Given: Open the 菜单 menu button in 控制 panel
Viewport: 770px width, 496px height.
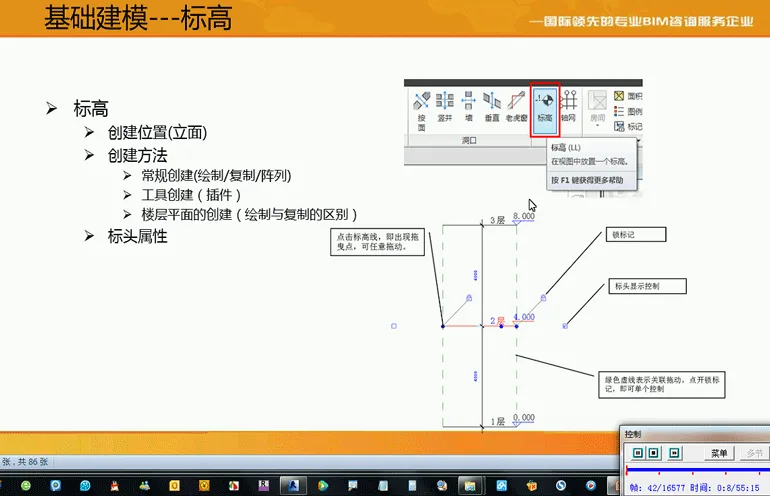Looking at the screenshot, I should pos(719,453).
